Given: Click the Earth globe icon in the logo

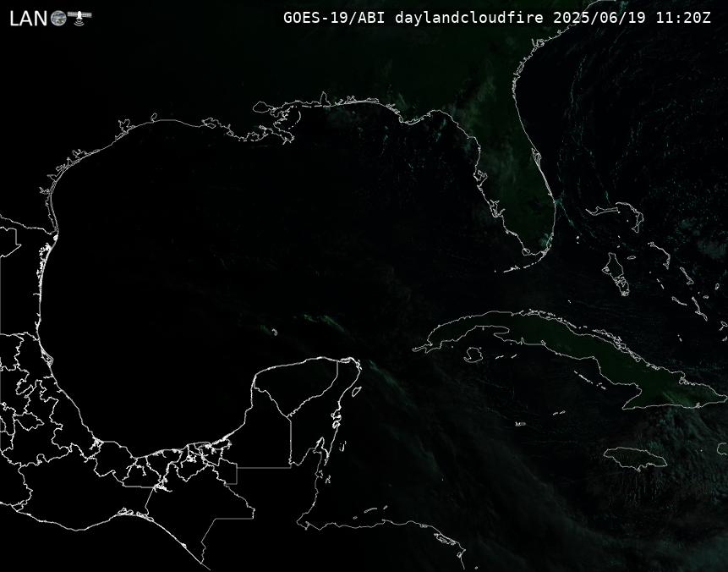Looking at the screenshot, I should (x=58, y=19).
